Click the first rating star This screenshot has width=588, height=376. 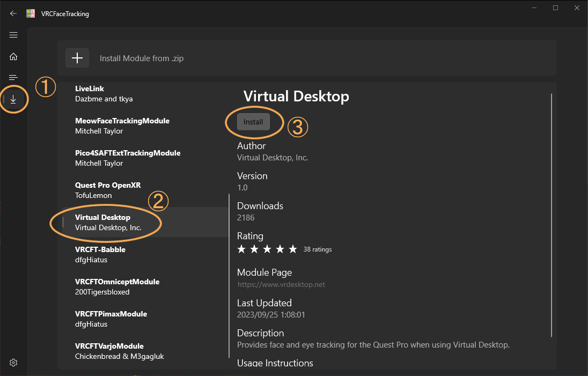(241, 249)
